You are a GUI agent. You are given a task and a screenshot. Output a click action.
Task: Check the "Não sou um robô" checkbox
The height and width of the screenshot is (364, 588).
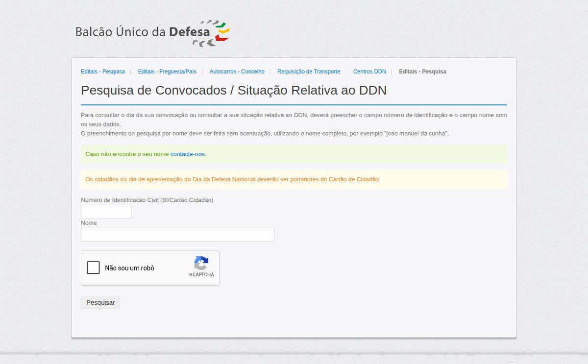point(93,267)
